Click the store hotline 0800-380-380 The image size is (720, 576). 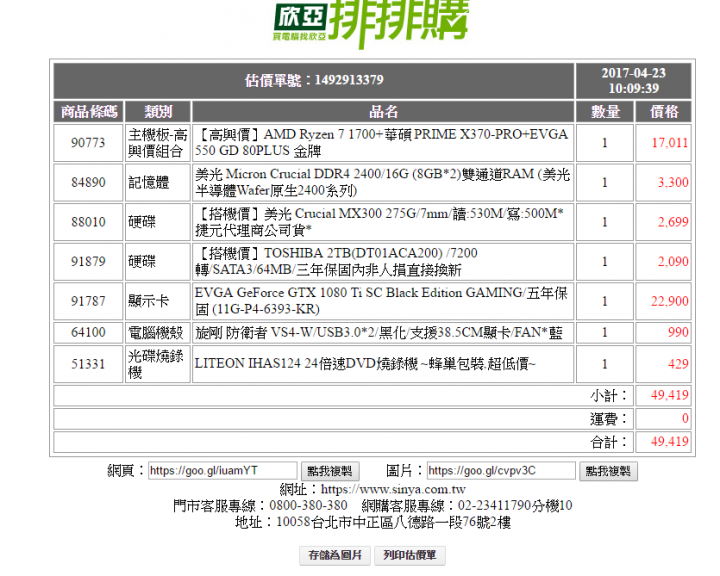click(x=308, y=506)
